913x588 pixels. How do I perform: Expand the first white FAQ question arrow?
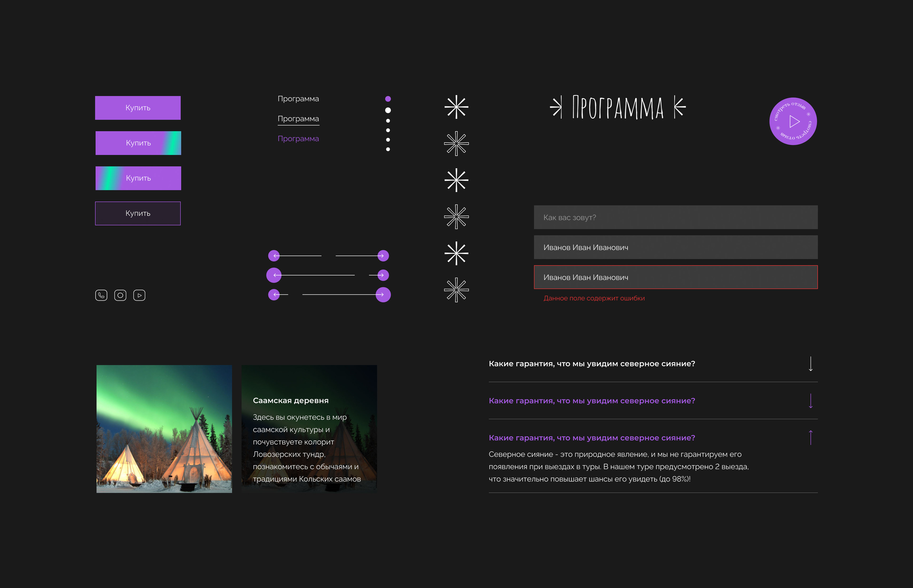pyautogui.click(x=810, y=364)
